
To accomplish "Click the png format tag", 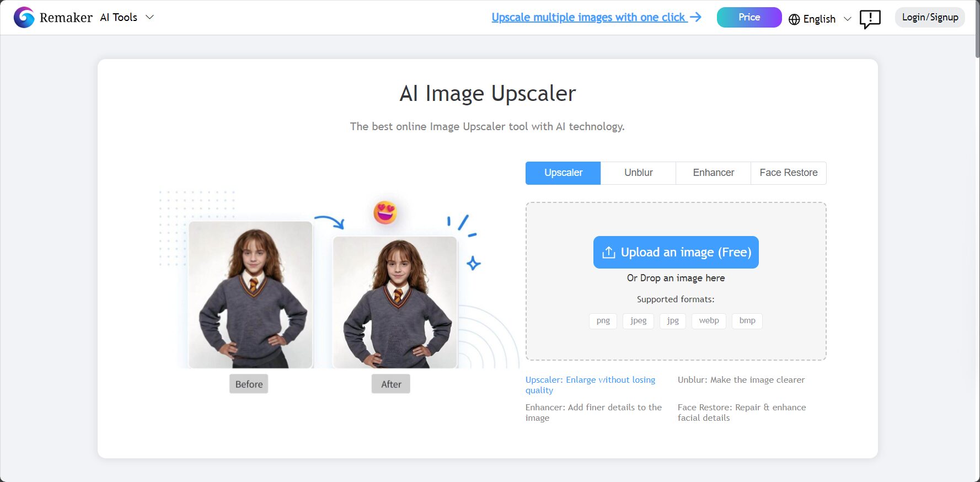I will (x=603, y=321).
